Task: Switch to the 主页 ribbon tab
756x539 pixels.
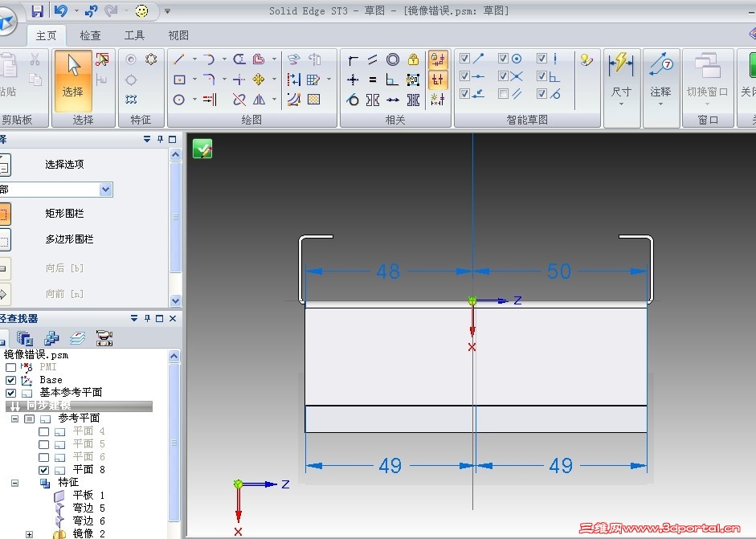Action: pyautogui.click(x=47, y=35)
